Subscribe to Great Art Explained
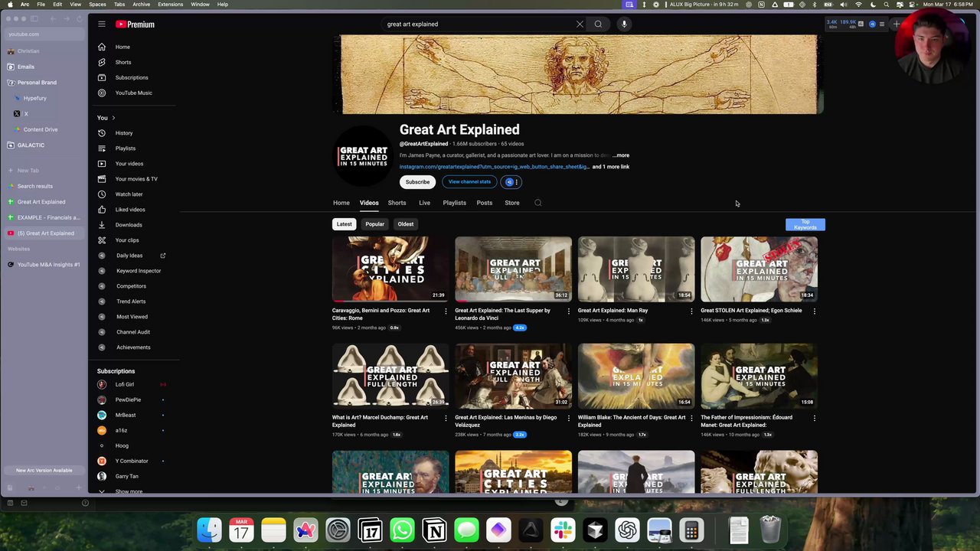The width and height of the screenshot is (980, 551). coord(417,182)
